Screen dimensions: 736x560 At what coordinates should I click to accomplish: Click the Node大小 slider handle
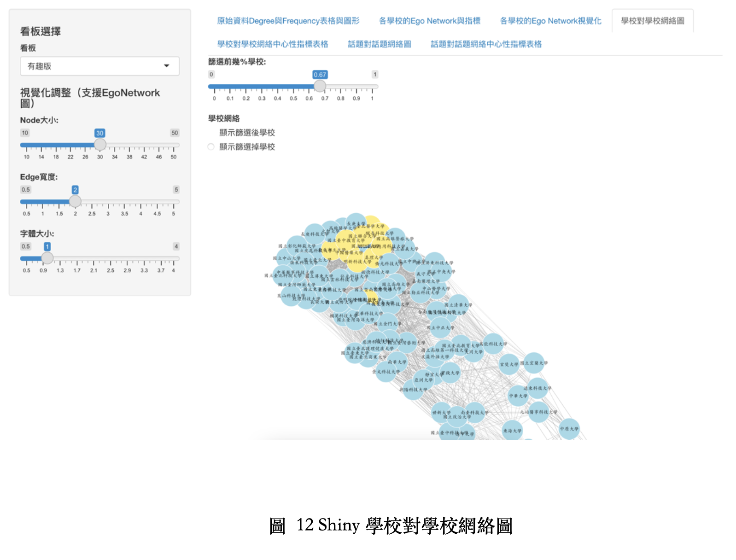[x=100, y=145]
